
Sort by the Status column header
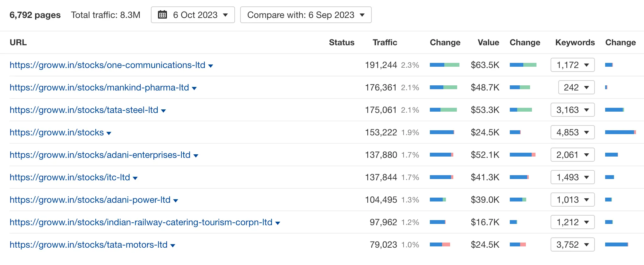[342, 42]
